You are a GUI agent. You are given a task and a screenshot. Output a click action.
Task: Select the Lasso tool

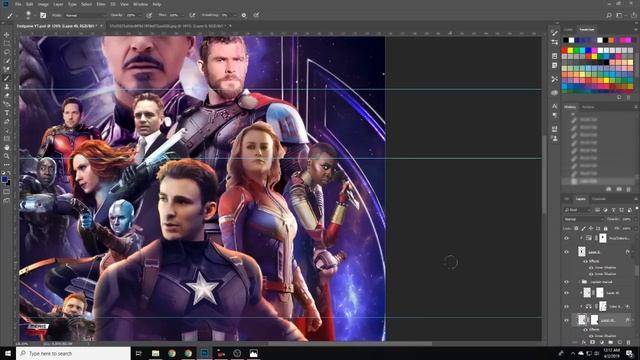[7, 52]
